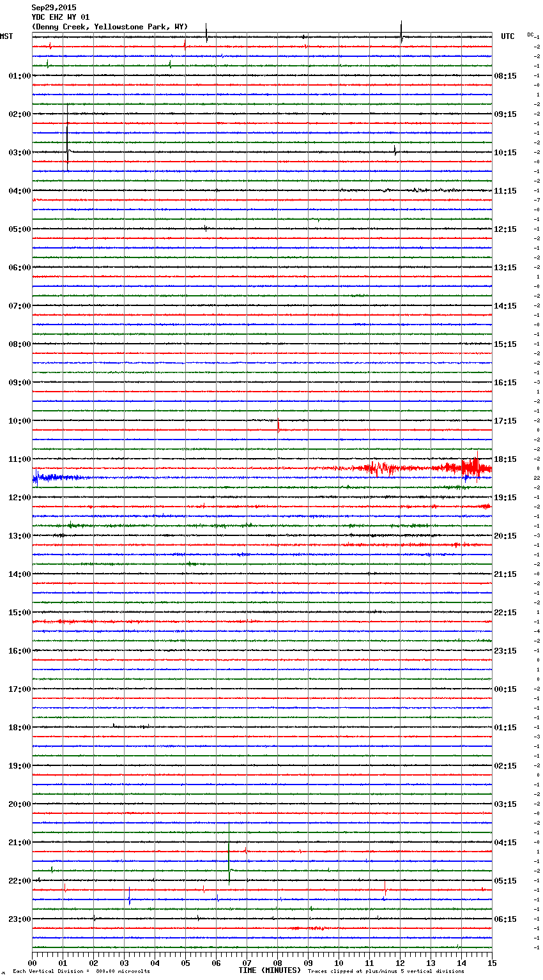Select the 13:00 MST time label

click(x=20, y=536)
